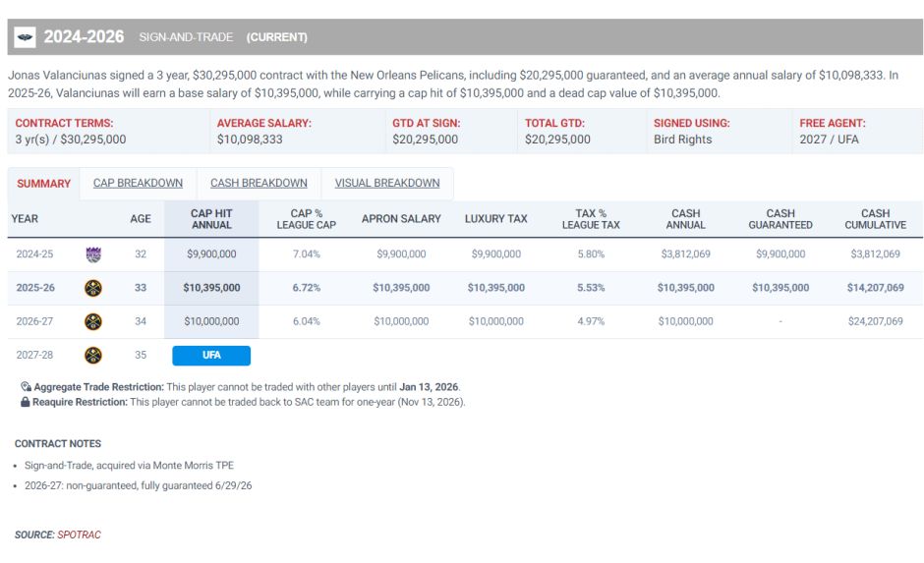Open the Cap Breakdown tab
The height and width of the screenshot is (563, 924).
138,184
